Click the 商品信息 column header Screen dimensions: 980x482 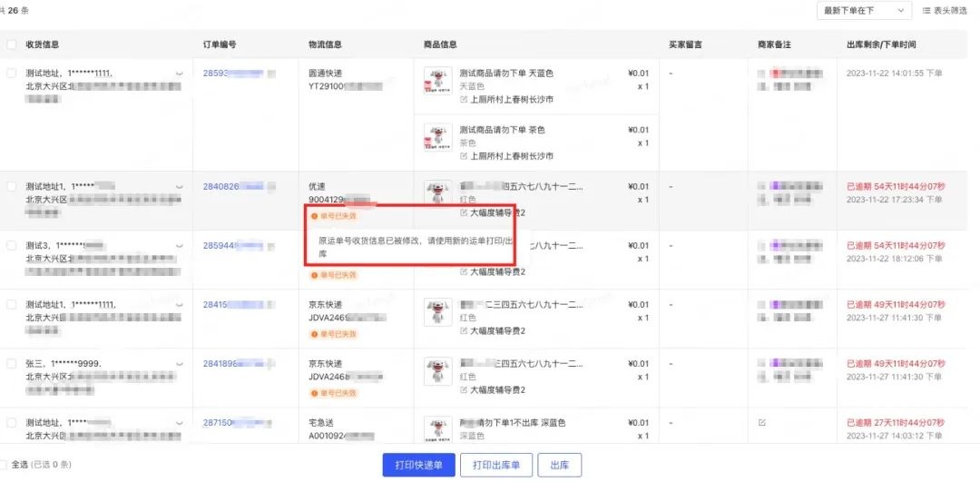coord(440,45)
